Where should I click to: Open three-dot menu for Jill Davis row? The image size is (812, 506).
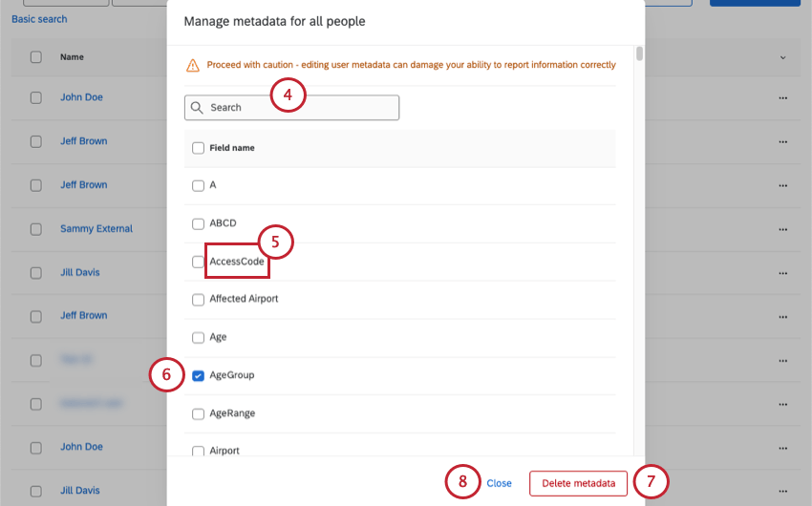(783, 273)
